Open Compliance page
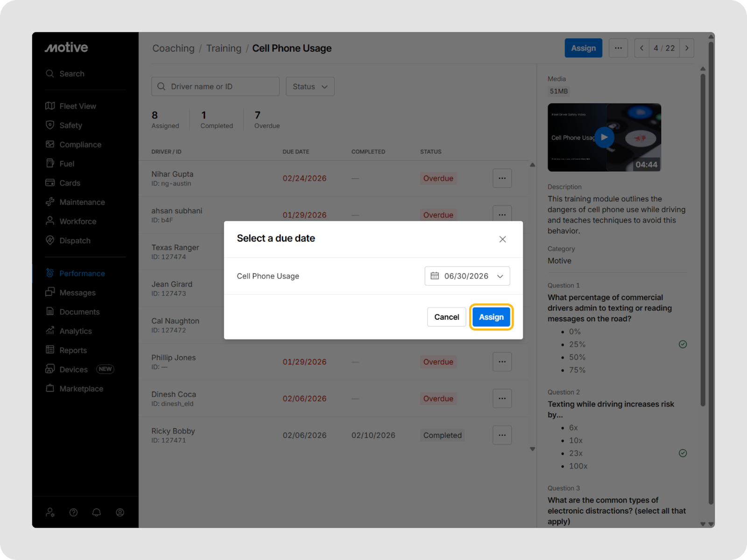This screenshot has width=747, height=560. (x=73, y=145)
